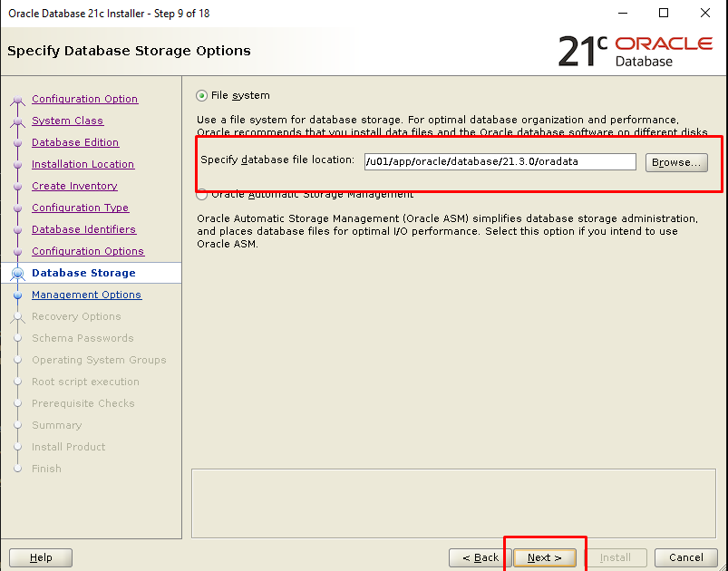728x571 pixels.
Task: Open the Database Edition step
Action: tap(75, 142)
